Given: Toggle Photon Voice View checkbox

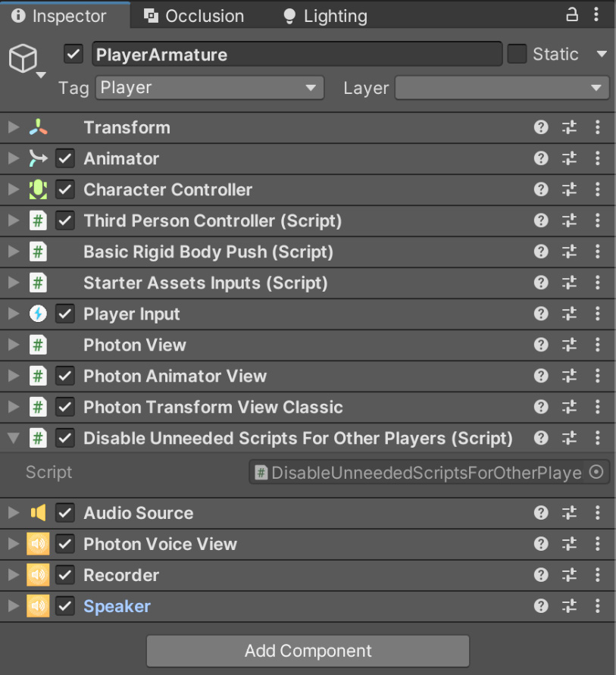Looking at the screenshot, I should click(65, 544).
